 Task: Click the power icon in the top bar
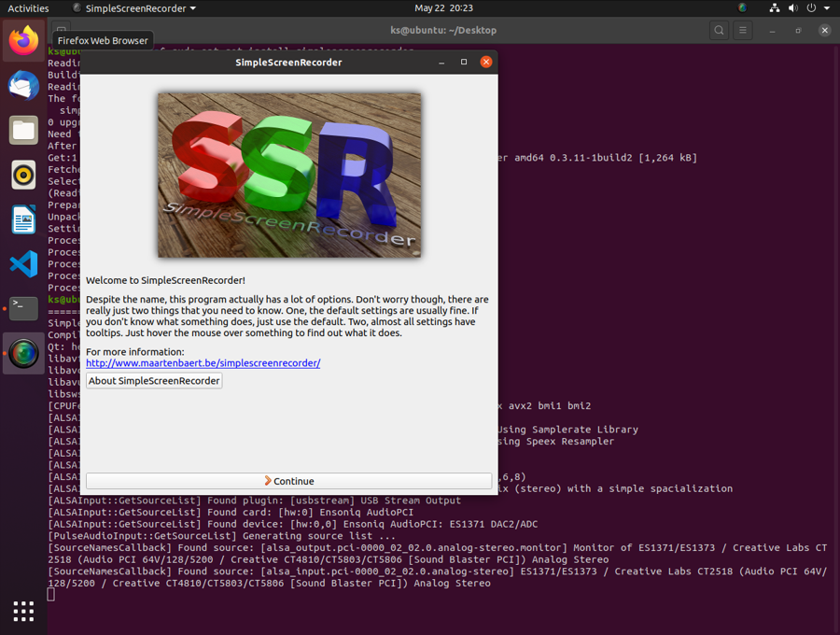[x=812, y=8]
